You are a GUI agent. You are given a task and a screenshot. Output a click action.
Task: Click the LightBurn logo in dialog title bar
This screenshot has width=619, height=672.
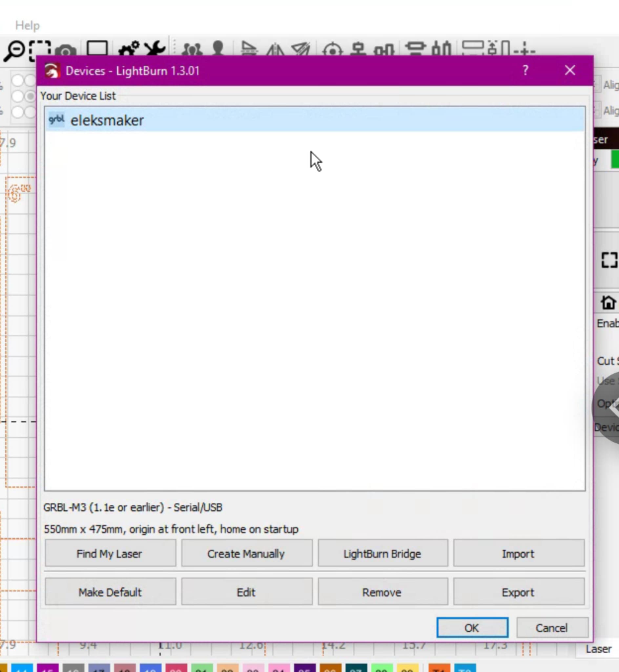(52, 71)
